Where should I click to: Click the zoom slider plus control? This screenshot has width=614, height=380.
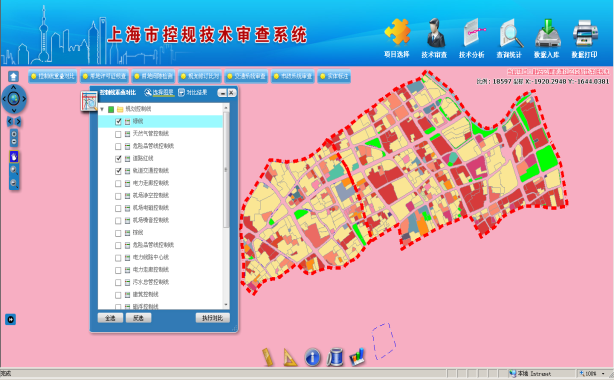pos(14,134)
